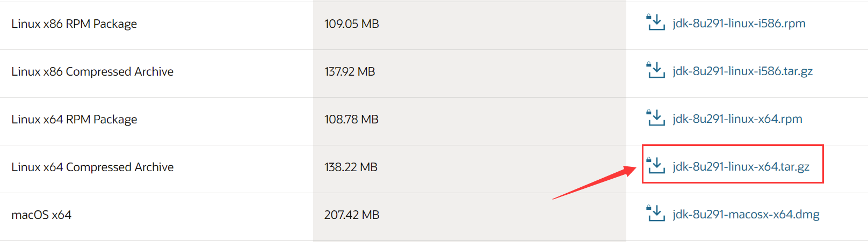The image size is (868, 242).
Task: Click download icon beside jdk-8u291-linux-x64.tar.gz
Action: (x=655, y=166)
